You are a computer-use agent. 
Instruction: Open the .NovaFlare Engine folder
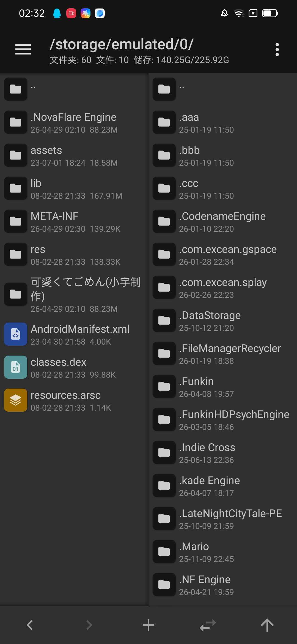coord(73,122)
